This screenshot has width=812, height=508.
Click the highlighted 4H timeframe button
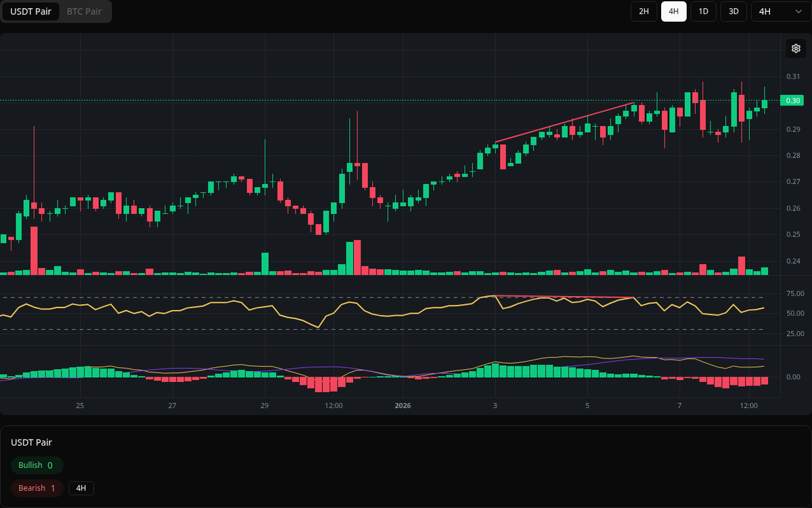(673, 12)
